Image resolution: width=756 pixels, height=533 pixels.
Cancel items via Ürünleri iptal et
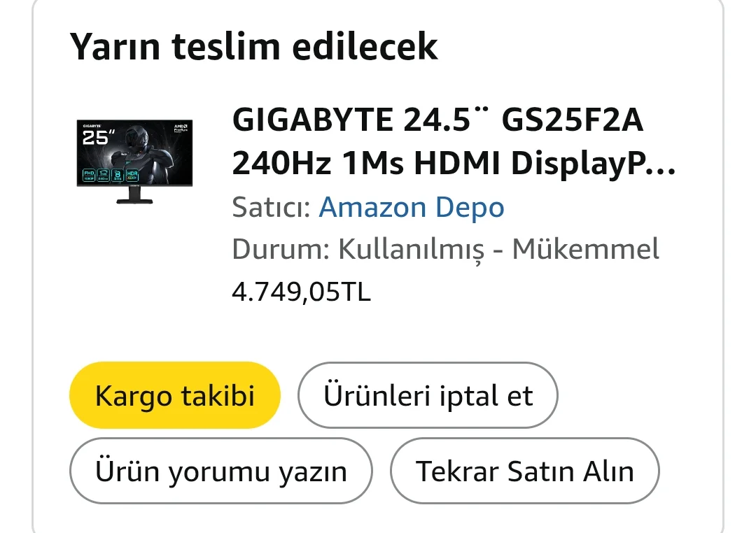pyautogui.click(x=428, y=395)
